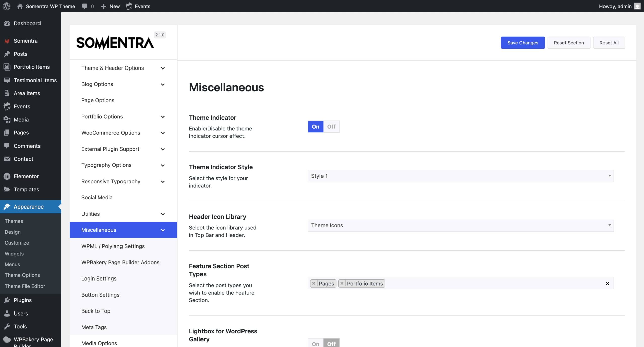644x347 pixels.
Task: Click the Reset Section button
Action: pos(569,43)
